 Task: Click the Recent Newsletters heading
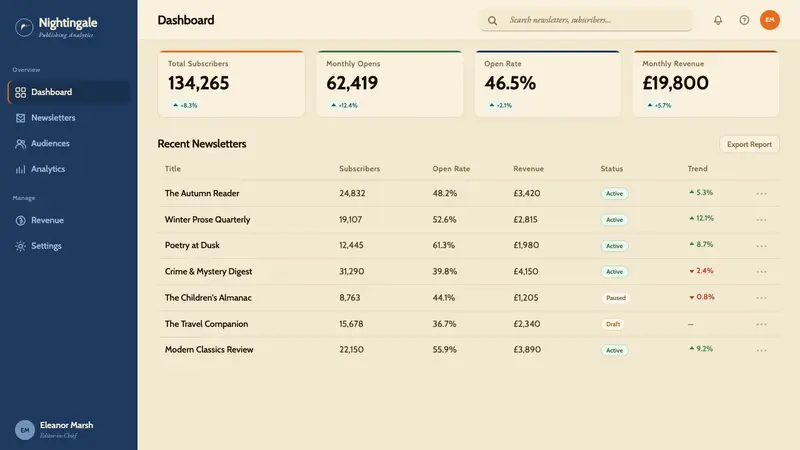[x=202, y=144]
